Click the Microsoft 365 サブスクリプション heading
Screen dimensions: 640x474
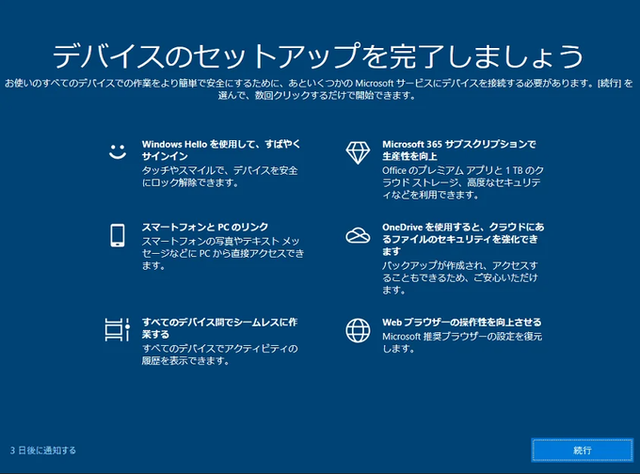click(x=459, y=150)
